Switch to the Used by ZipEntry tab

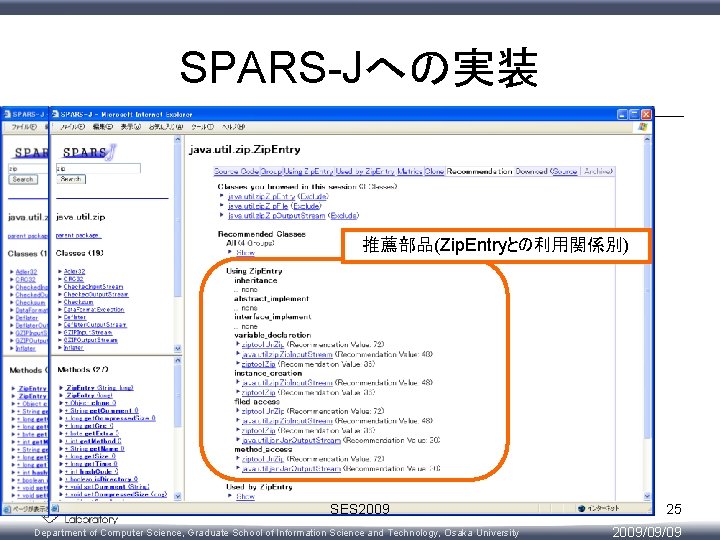[x=365, y=171]
